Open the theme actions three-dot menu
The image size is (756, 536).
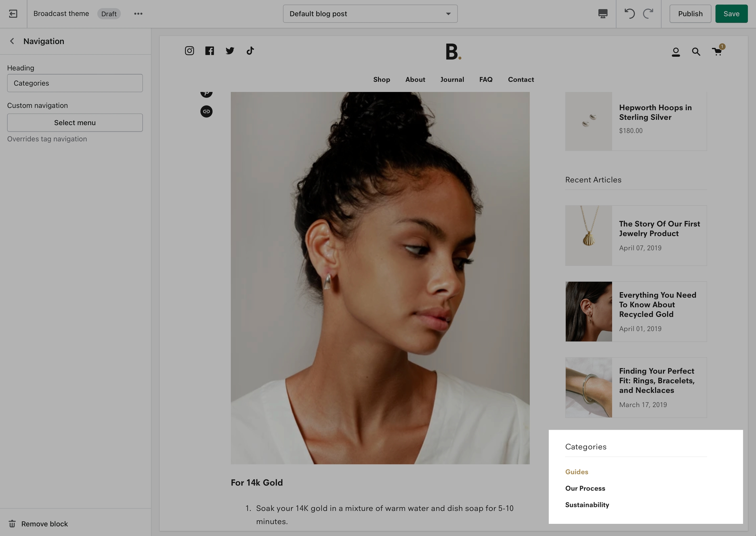coord(138,14)
